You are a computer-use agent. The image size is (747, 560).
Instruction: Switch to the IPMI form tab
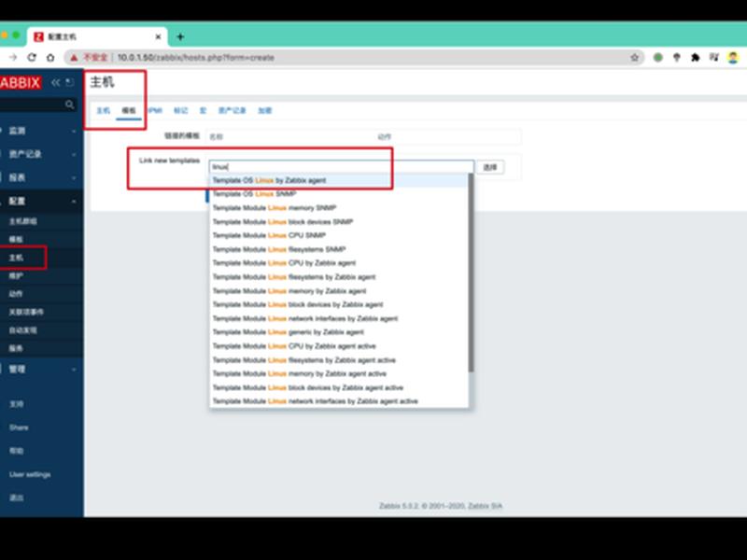(x=154, y=110)
